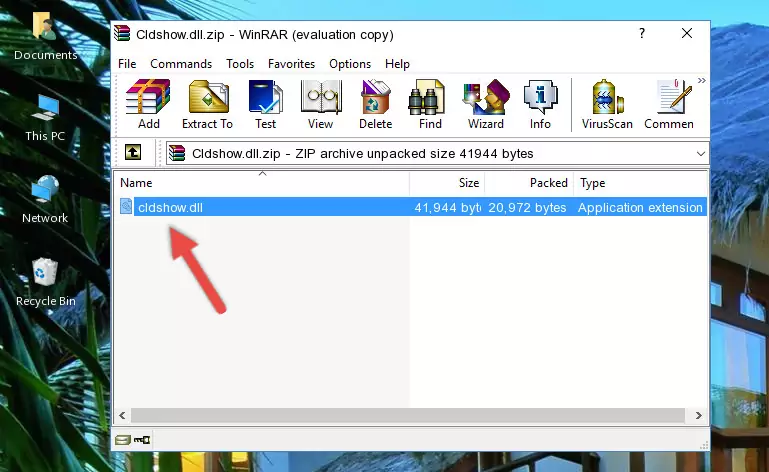
Task: Open the File menu
Action: click(127, 64)
